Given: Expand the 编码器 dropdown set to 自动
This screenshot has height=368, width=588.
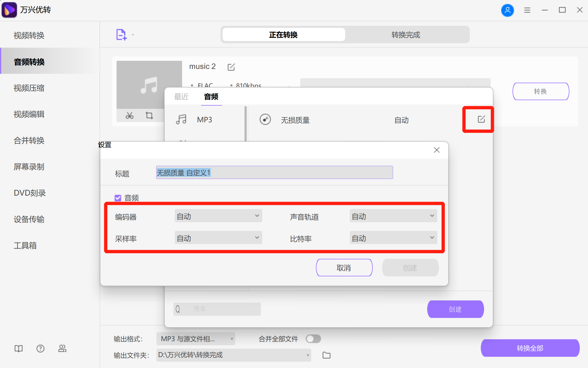Looking at the screenshot, I should point(218,216).
